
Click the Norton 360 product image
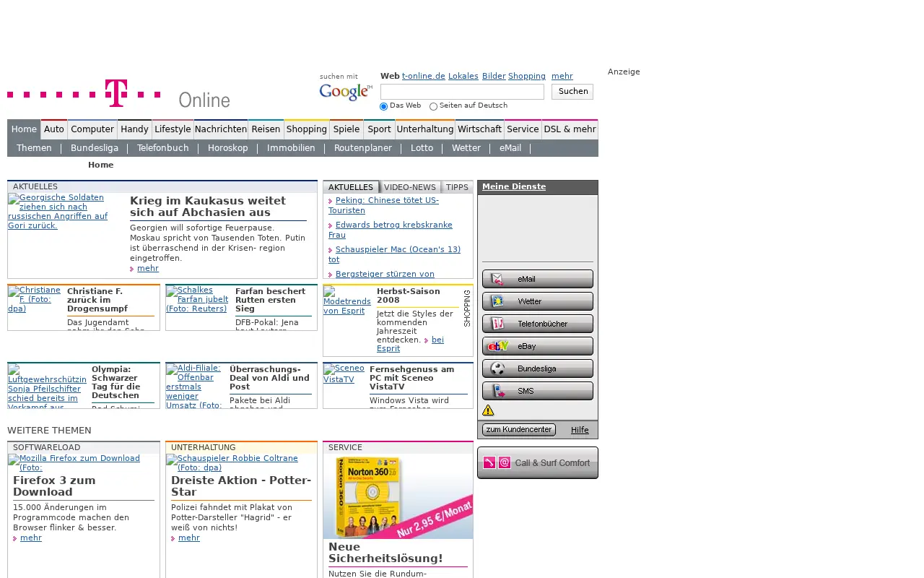pyautogui.click(x=398, y=496)
